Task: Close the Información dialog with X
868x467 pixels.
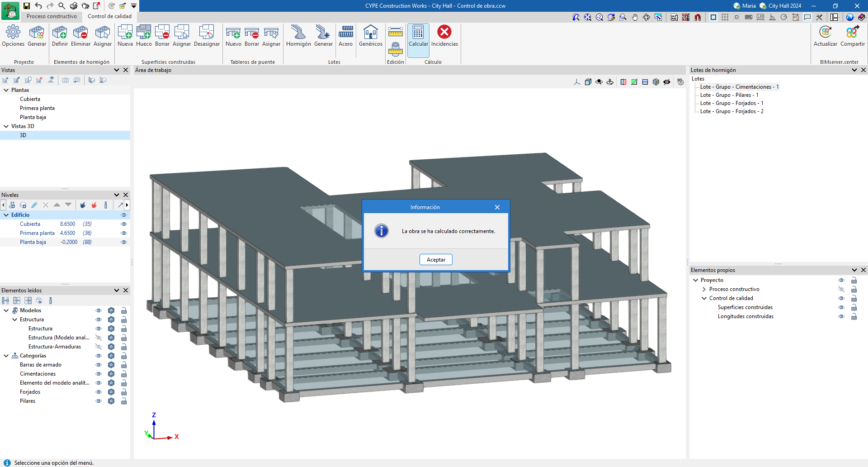Action: [x=497, y=207]
